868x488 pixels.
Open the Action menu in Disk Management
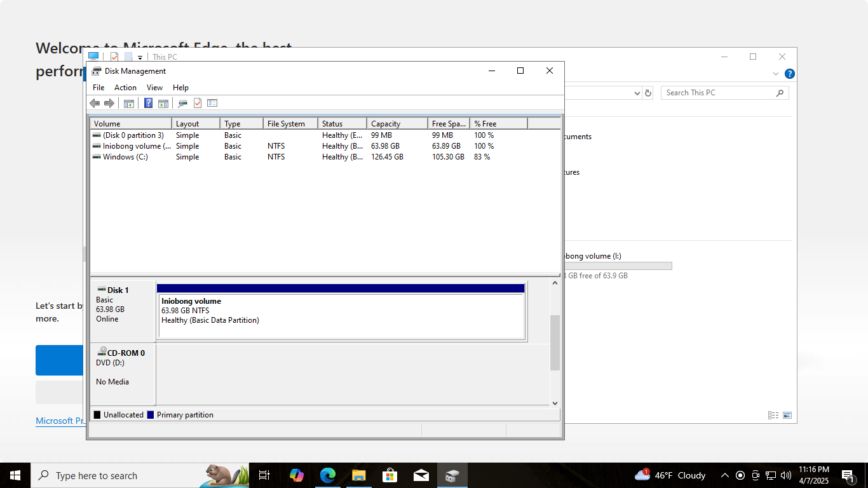[125, 88]
